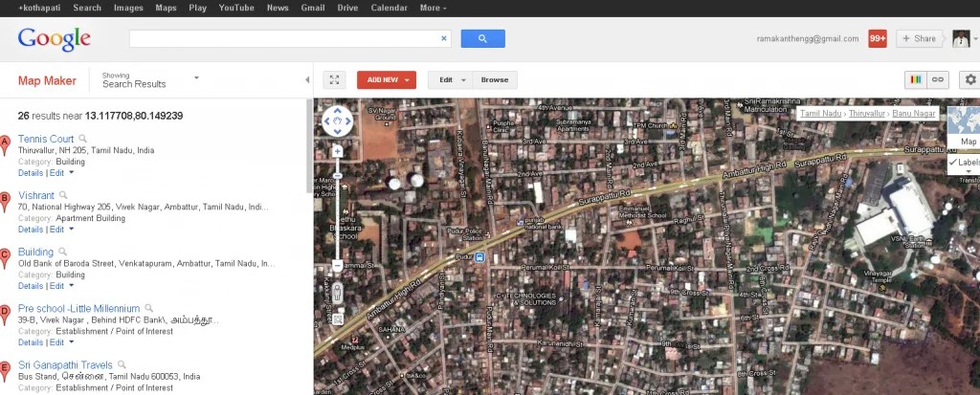Click the map zoom slider handle
The width and height of the screenshot is (980, 395).
point(338,176)
